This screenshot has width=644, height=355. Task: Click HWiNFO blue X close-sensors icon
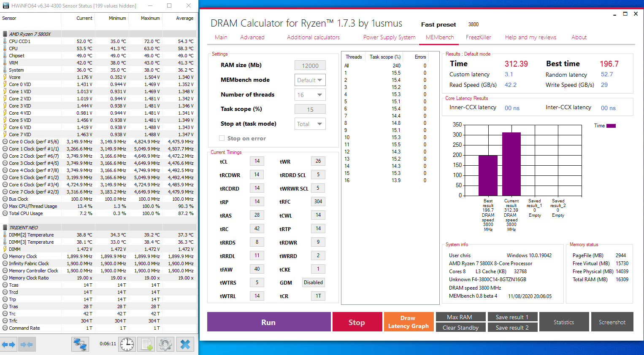click(185, 344)
